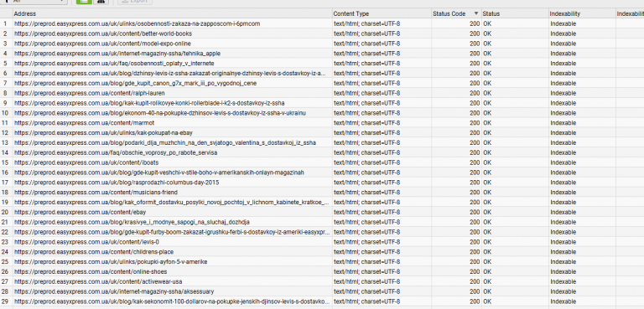The width and height of the screenshot is (644, 309).
Task: Click the 200 status code in row 27
Action: [475, 281]
